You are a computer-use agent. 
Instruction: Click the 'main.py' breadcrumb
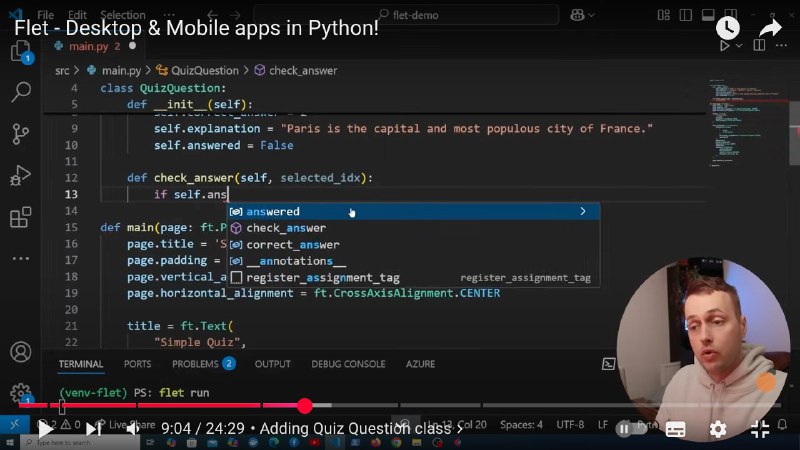(121, 70)
